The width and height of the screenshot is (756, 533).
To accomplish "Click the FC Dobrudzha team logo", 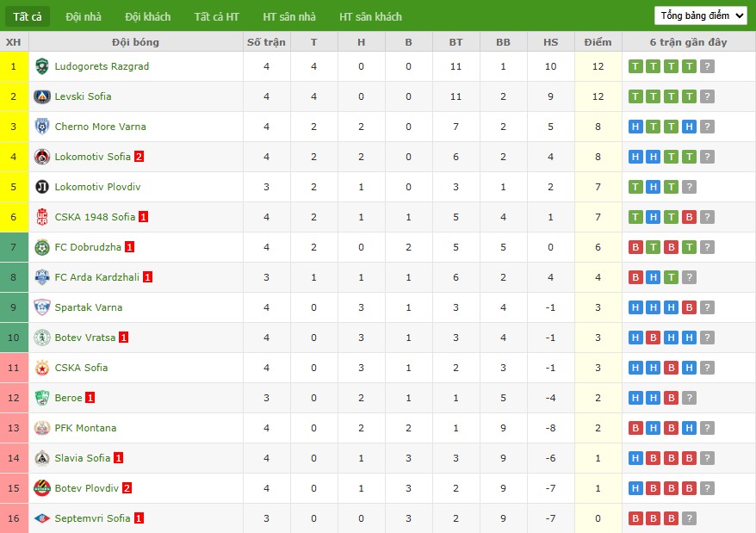I will click(41, 247).
